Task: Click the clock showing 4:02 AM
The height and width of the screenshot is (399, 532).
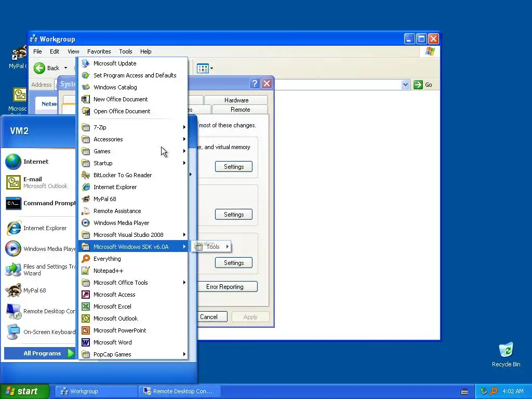Action: (513, 391)
